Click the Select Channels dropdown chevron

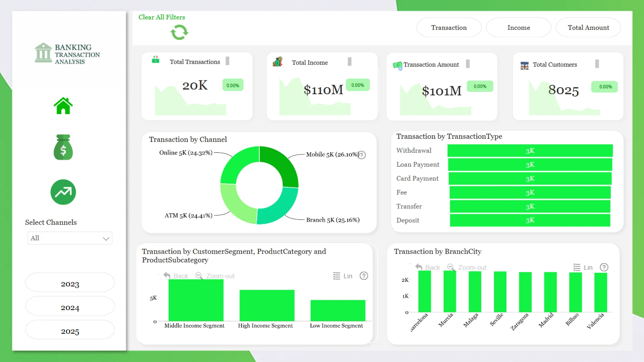point(106,239)
